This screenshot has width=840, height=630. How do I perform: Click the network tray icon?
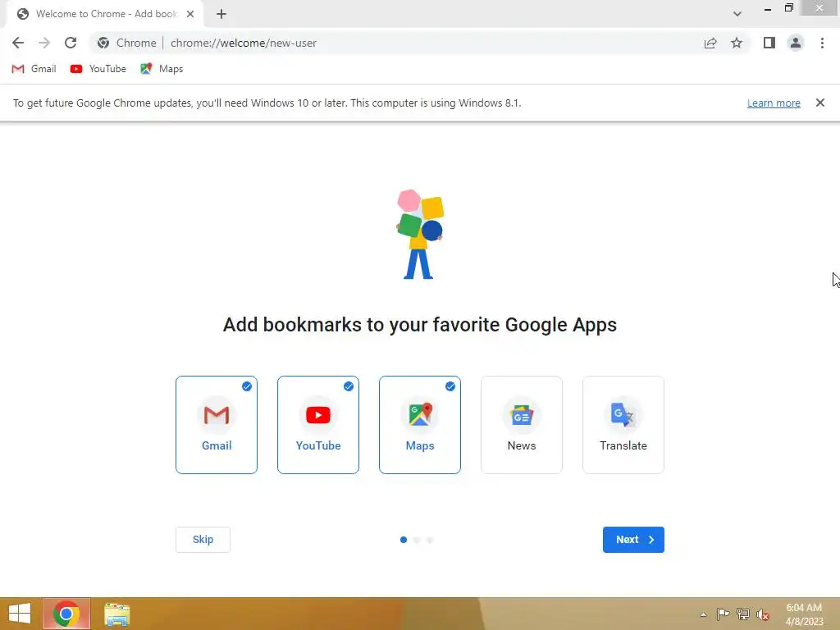[743, 614]
